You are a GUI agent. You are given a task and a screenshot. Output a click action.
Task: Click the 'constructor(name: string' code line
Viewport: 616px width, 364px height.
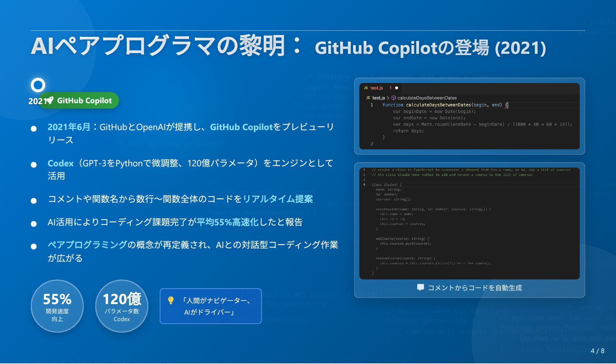click(x=433, y=209)
